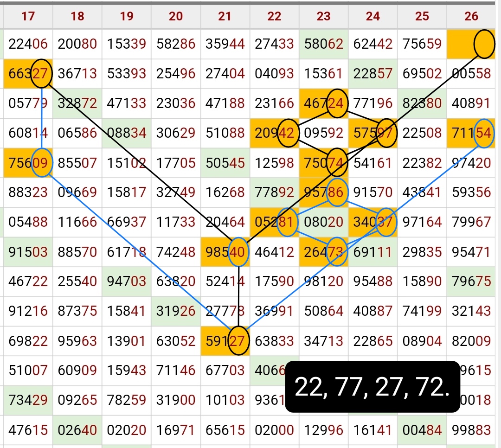Click the cell containing 99883
The width and height of the screenshot is (501, 448).
point(471,430)
